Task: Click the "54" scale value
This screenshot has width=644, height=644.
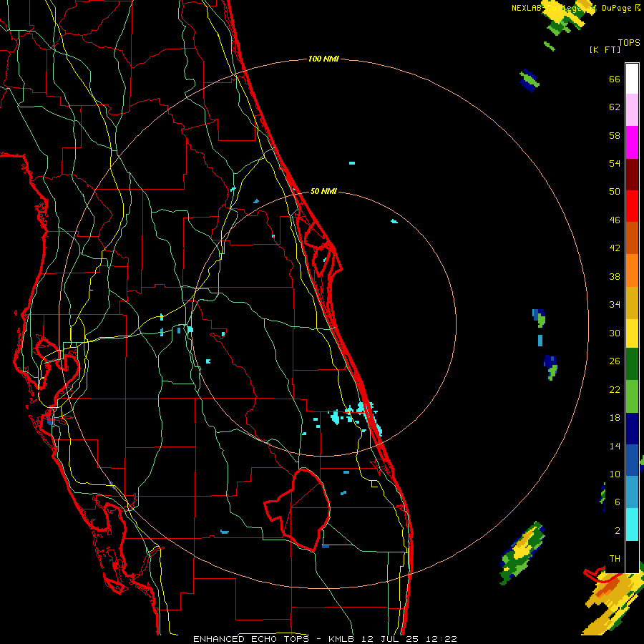Action: point(615,163)
